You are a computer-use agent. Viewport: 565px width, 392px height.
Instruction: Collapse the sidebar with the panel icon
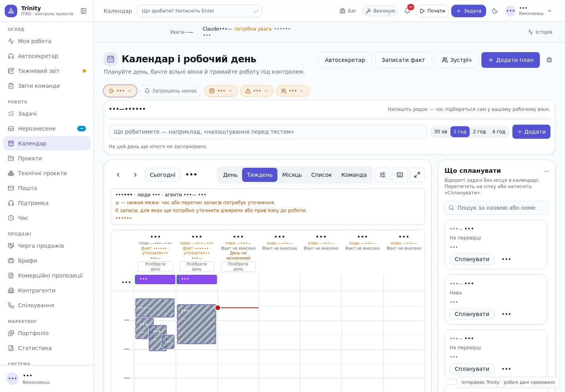point(84,11)
